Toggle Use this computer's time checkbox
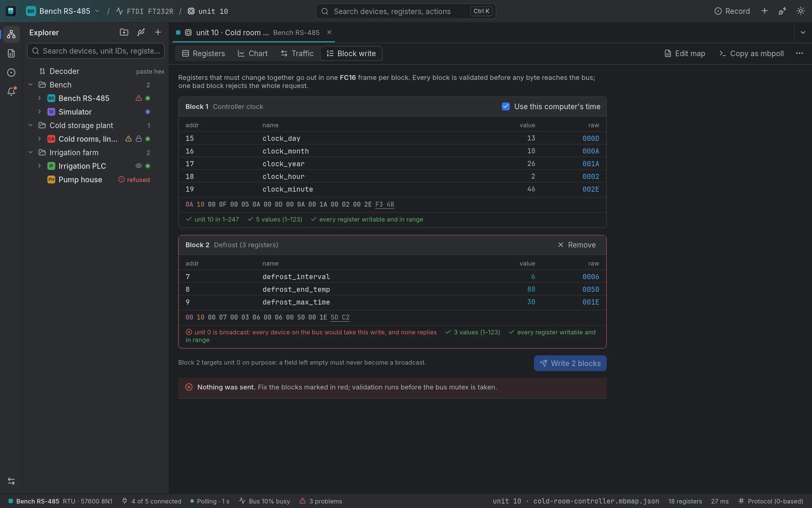The height and width of the screenshot is (508, 812). pos(506,106)
